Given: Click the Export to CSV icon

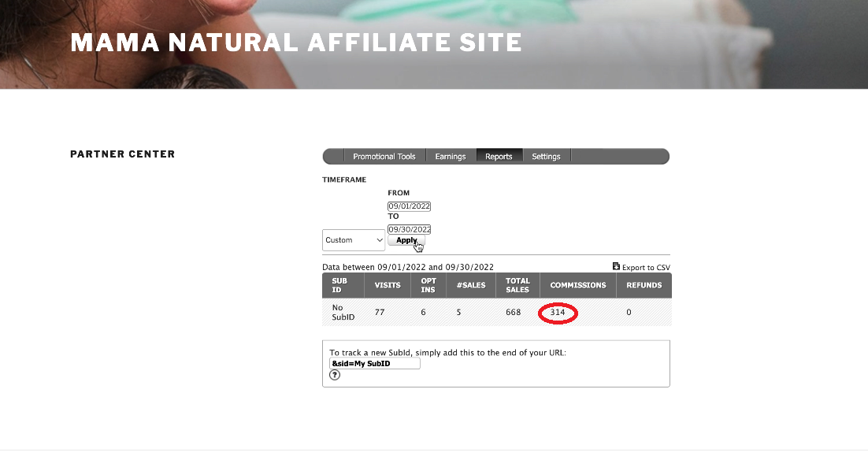Looking at the screenshot, I should 616,267.
